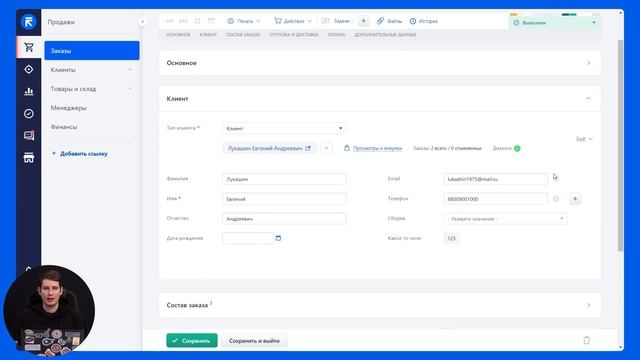Jump to the СОСТАВ ЗАКАЗА tab
This screenshot has width=640, height=360.
(243, 35)
